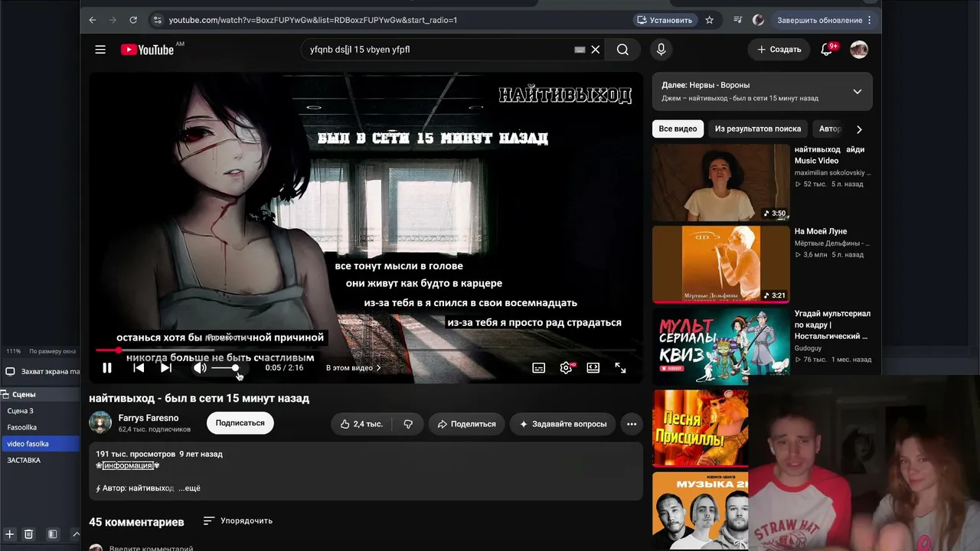Open account avatar menu in YouTube
The image size is (980, 551).
click(859, 50)
